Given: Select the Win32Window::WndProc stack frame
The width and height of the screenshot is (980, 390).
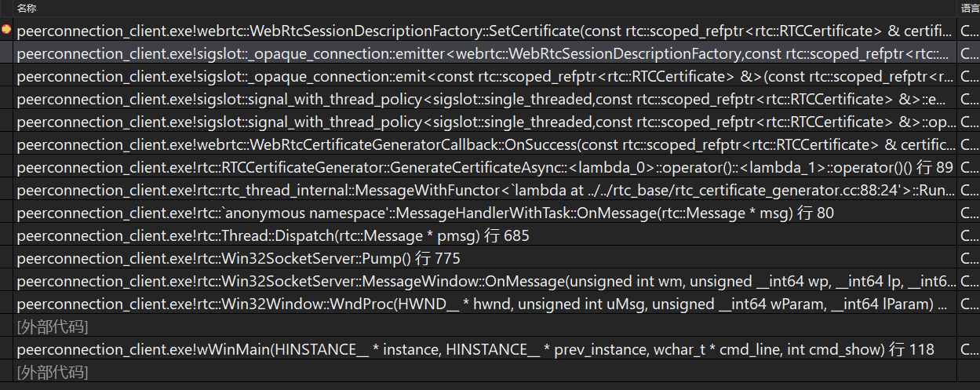Looking at the screenshot, I should pos(486,304).
